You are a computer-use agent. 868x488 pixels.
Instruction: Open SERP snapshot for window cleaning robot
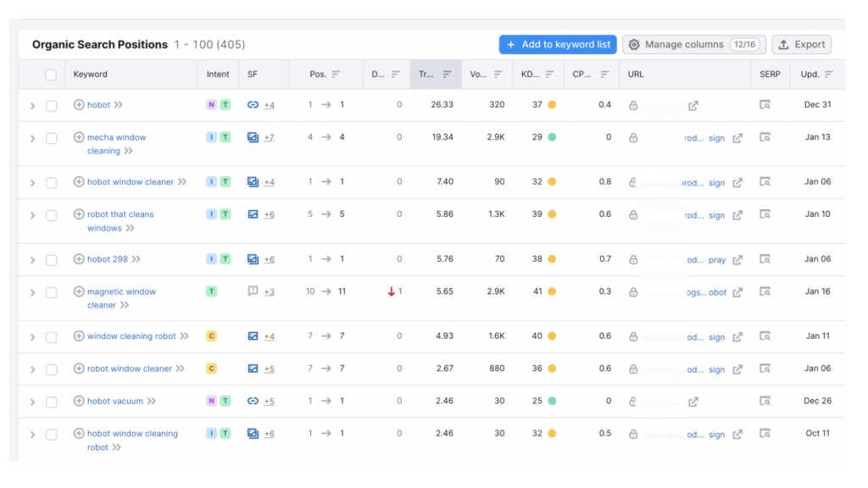(765, 336)
